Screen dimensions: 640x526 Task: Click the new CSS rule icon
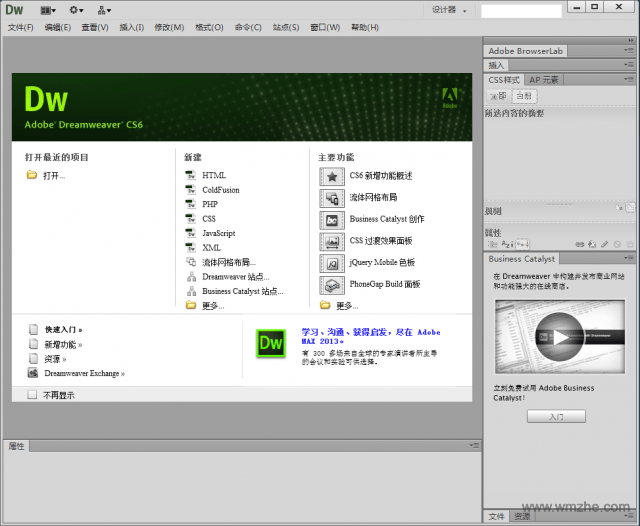pyautogui.click(x=592, y=244)
